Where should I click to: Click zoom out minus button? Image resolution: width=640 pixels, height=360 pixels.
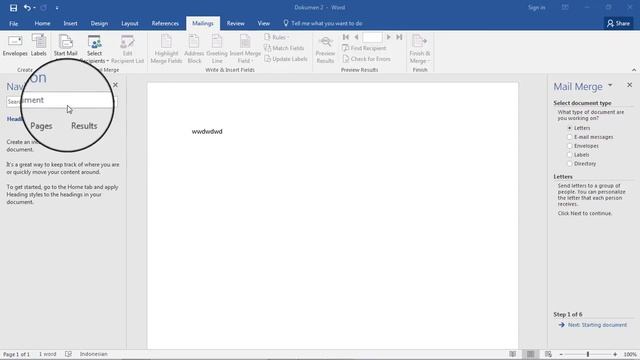561,354
